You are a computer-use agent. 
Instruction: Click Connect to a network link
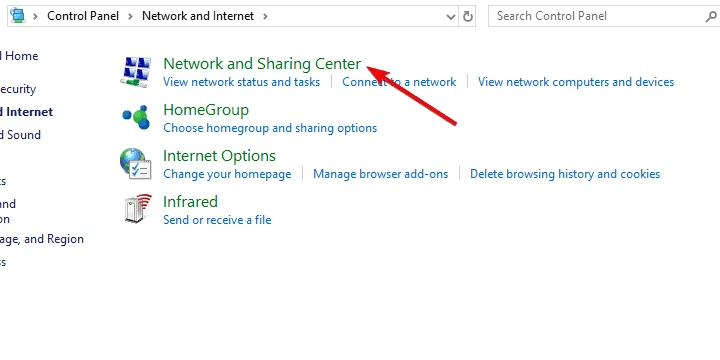point(399,82)
